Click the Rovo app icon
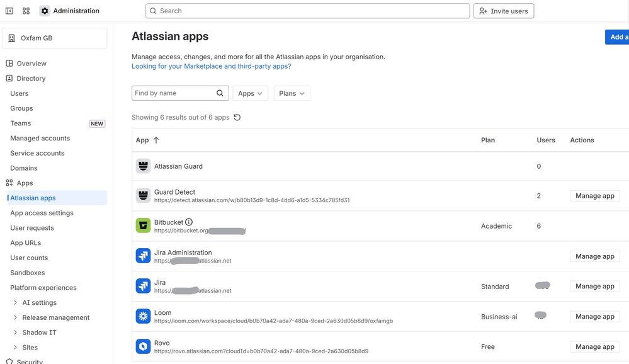 click(143, 346)
